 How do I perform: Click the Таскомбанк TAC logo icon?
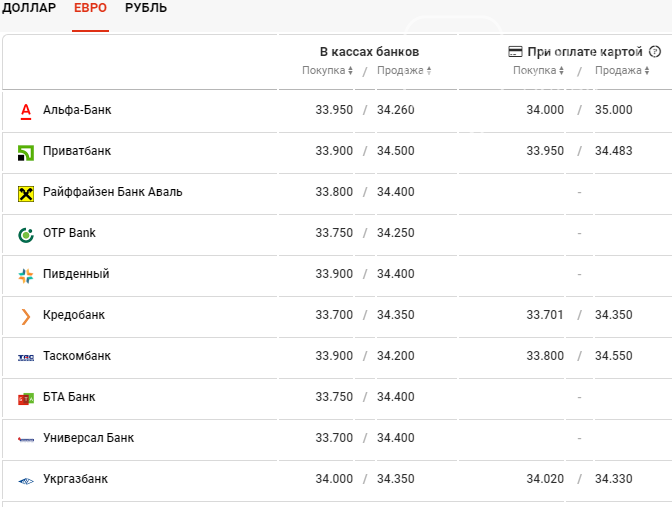26,358
